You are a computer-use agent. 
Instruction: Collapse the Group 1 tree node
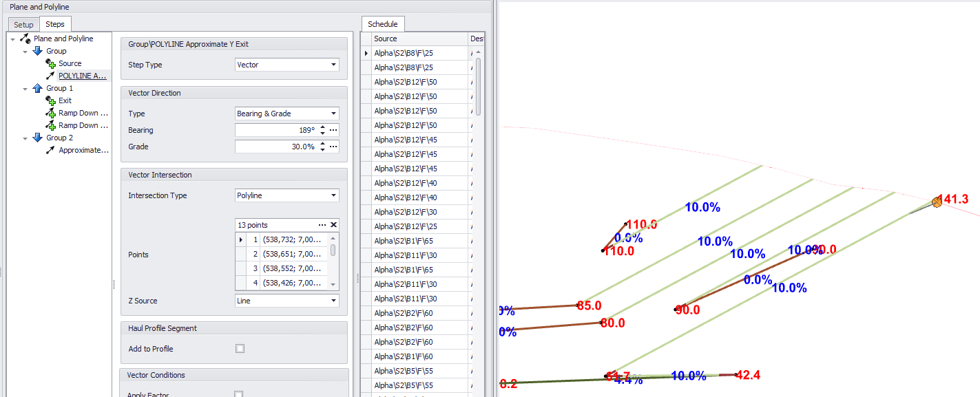25,88
